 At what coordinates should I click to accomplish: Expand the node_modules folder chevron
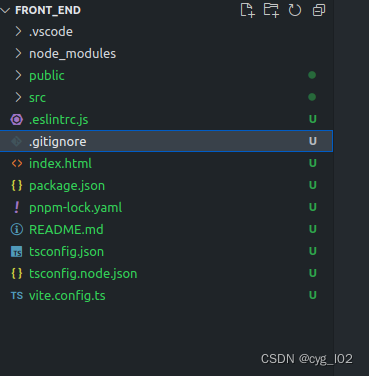[x=18, y=53]
